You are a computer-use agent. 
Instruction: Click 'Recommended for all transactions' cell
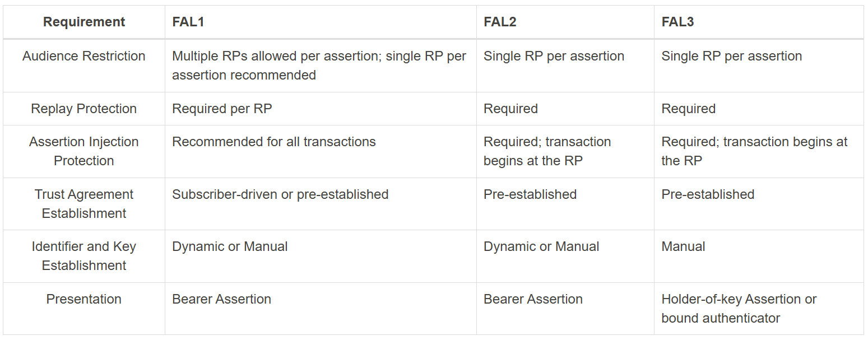pyautogui.click(x=274, y=142)
